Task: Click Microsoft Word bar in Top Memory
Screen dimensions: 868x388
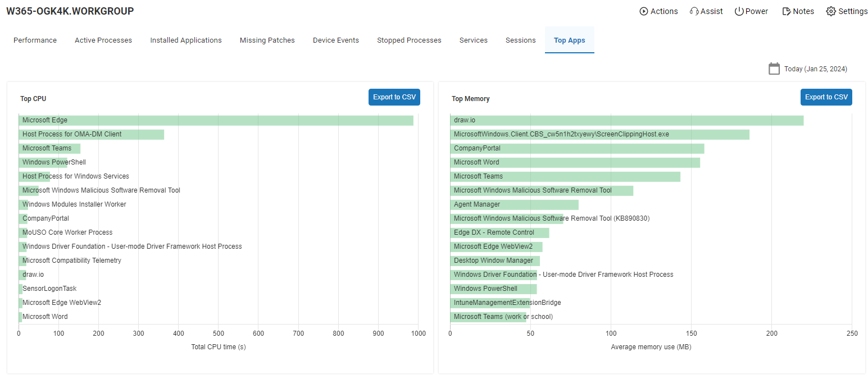Action: (x=575, y=162)
